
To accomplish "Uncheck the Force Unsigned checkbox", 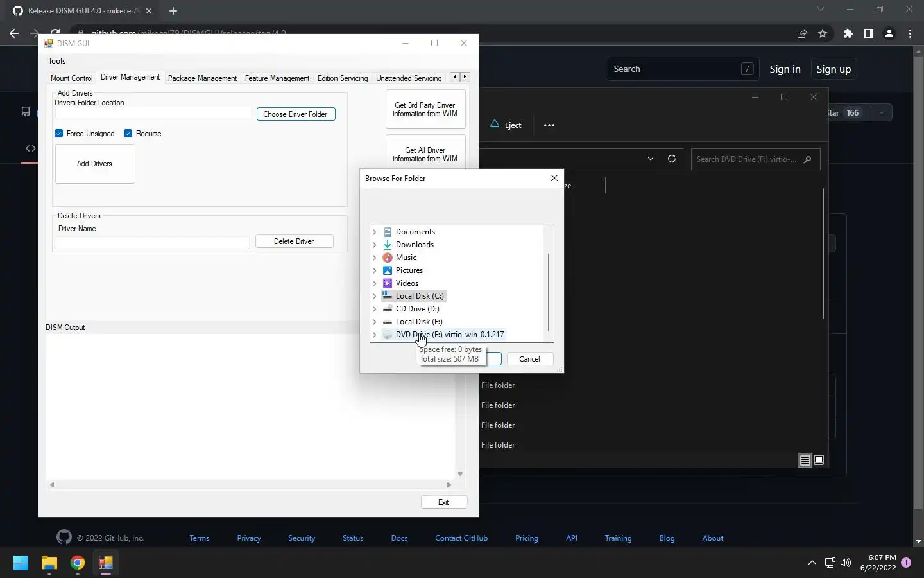I will pos(59,134).
